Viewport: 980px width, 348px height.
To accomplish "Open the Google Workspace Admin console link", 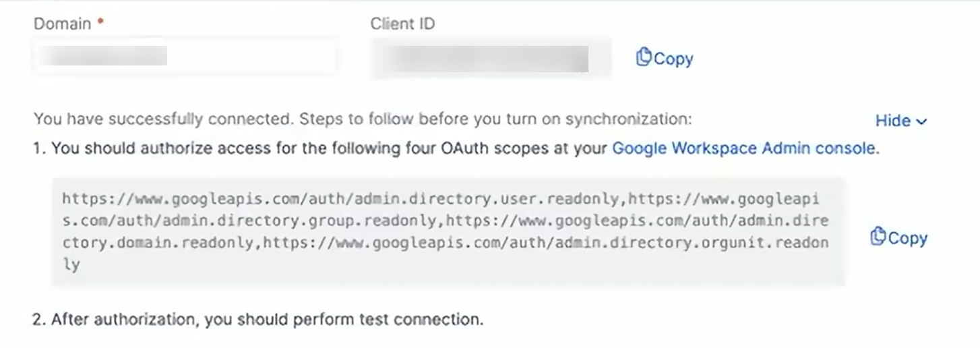I will pos(744,148).
